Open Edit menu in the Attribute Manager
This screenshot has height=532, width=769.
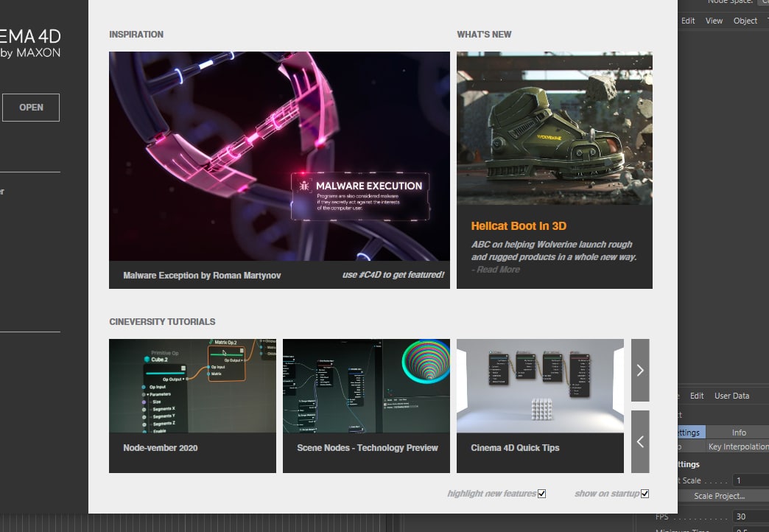696,396
